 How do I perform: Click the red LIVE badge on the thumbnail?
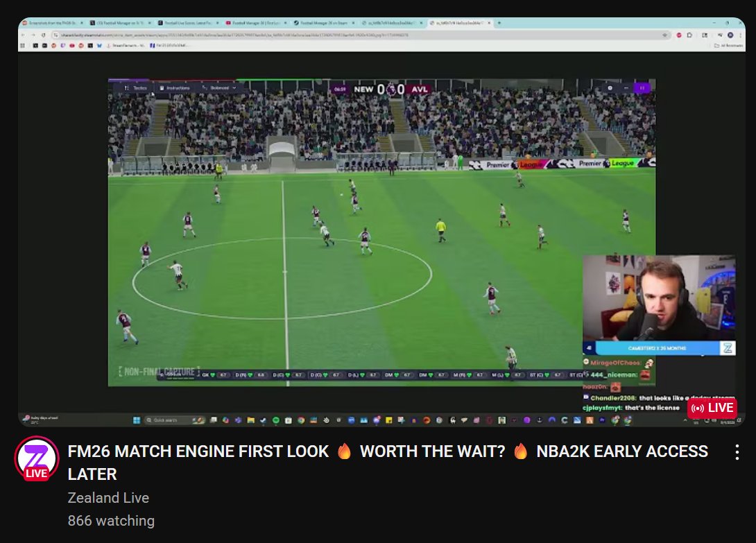[712, 408]
